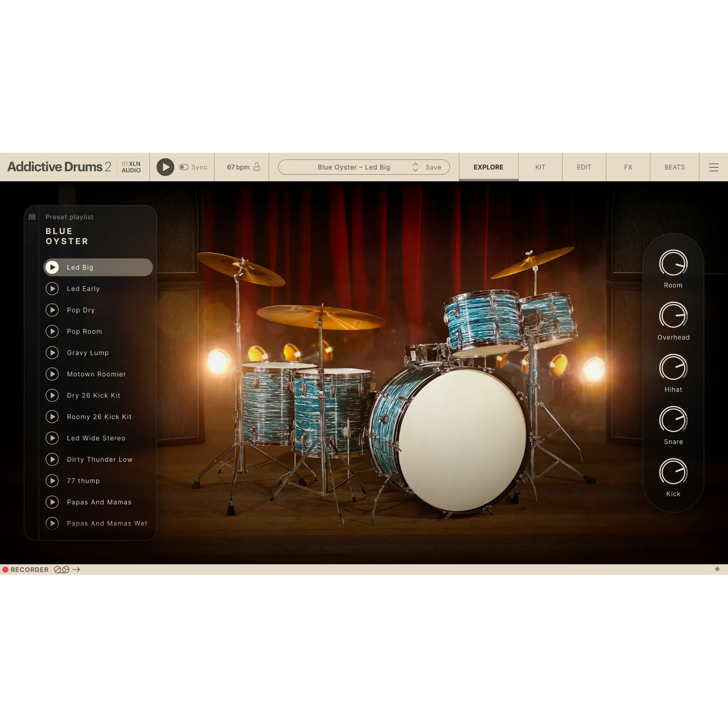Screen dimensions: 728x728
Task: Switch to the FX tab
Action: (628, 167)
